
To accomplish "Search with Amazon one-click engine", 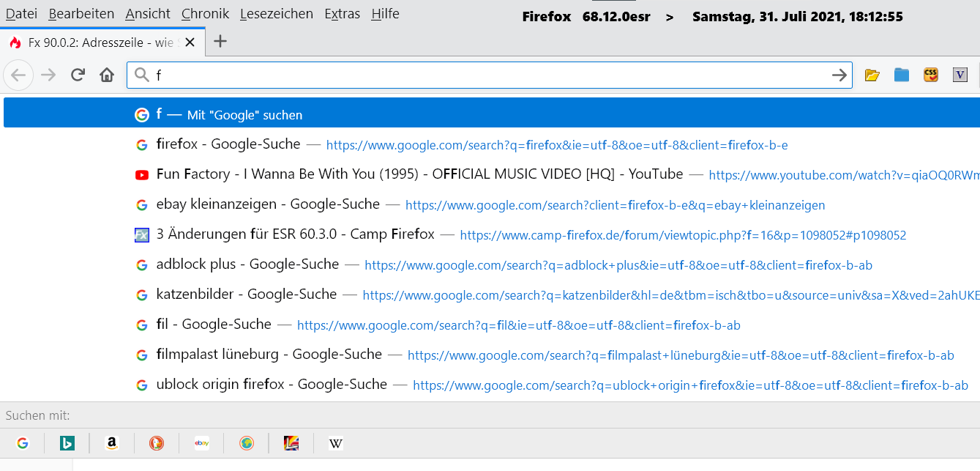I will pyautogui.click(x=111, y=443).
